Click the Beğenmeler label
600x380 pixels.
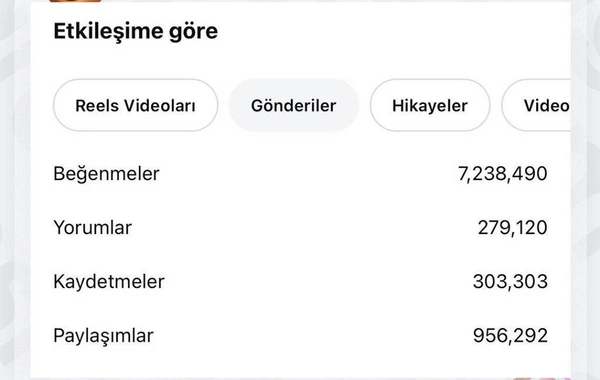click(x=106, y=174)
